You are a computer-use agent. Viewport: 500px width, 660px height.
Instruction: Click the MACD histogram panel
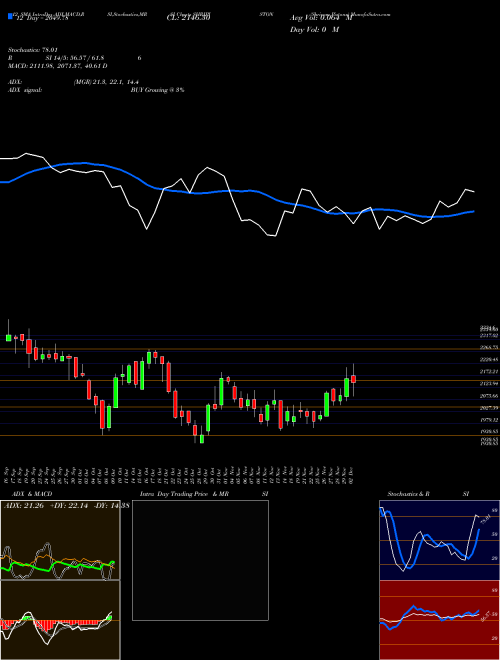[x=60, y=620]
